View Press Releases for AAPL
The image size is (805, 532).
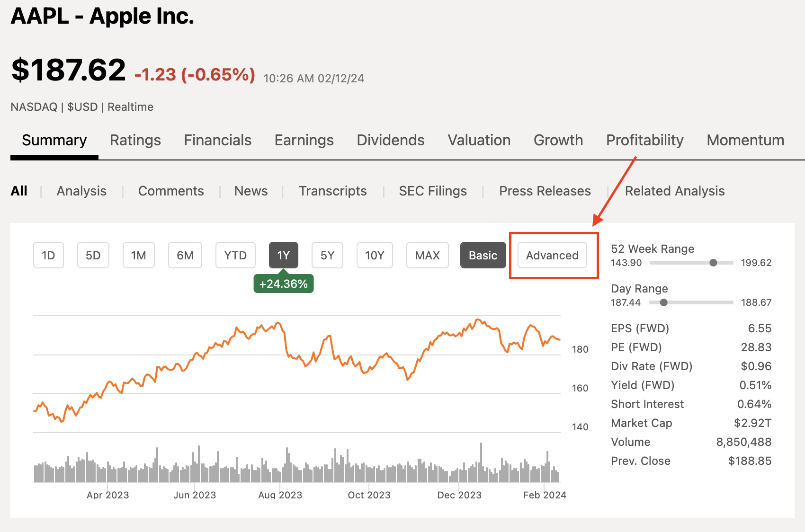pyautogui.click(x=544, y=191)
